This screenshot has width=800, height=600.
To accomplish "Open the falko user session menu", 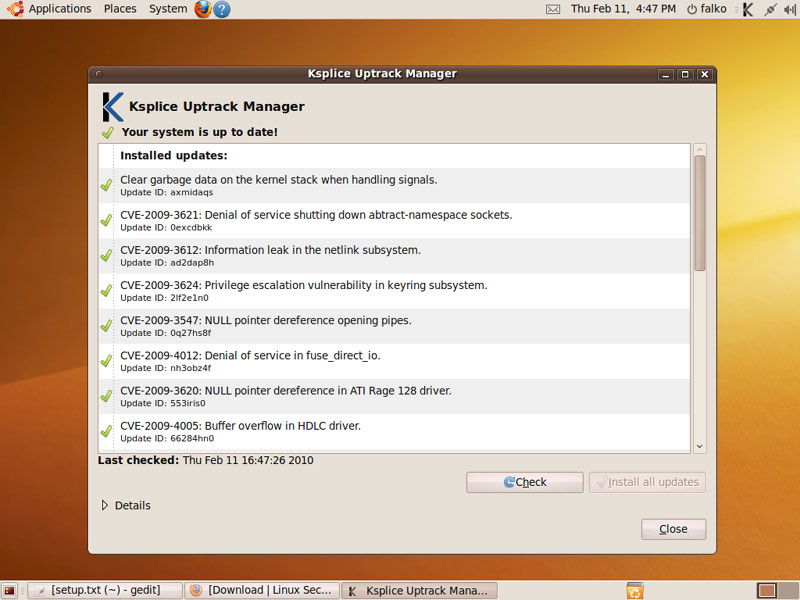I will pyautogui.click(x=707, y=9).
